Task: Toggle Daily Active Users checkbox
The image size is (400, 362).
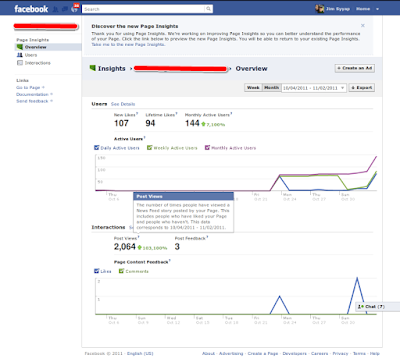Action: (x=97, y=148)
